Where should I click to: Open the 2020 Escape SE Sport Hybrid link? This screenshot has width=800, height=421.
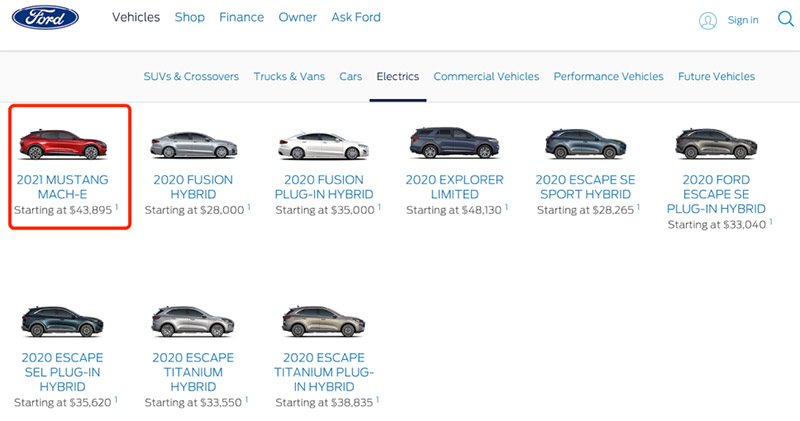pyautogui.click(x=585, y=187)
